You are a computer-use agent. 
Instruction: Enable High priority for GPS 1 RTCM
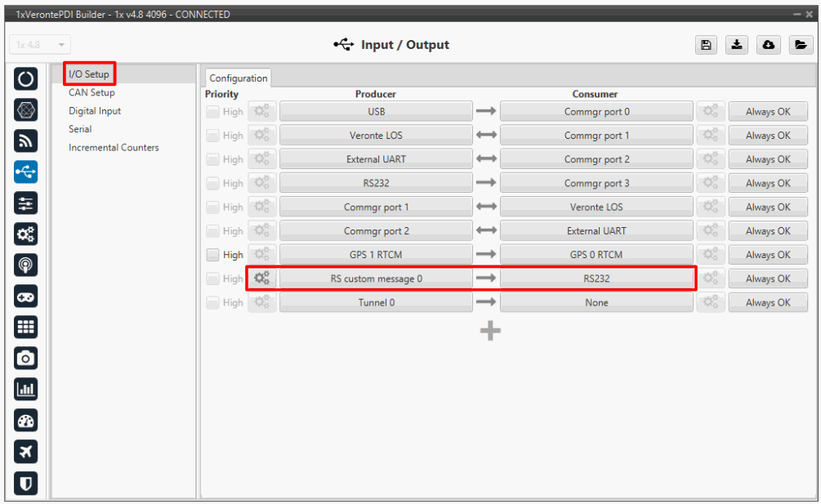[212, 255]
